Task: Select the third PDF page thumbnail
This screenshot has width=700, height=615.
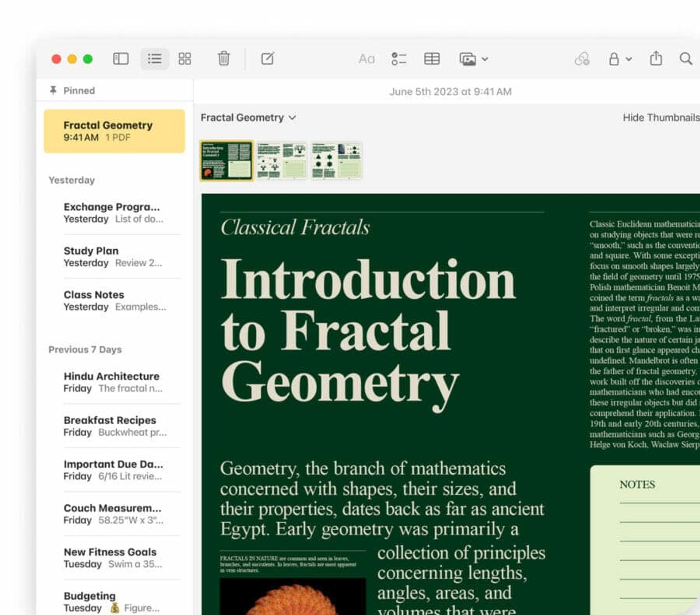Action: point(337,160)
